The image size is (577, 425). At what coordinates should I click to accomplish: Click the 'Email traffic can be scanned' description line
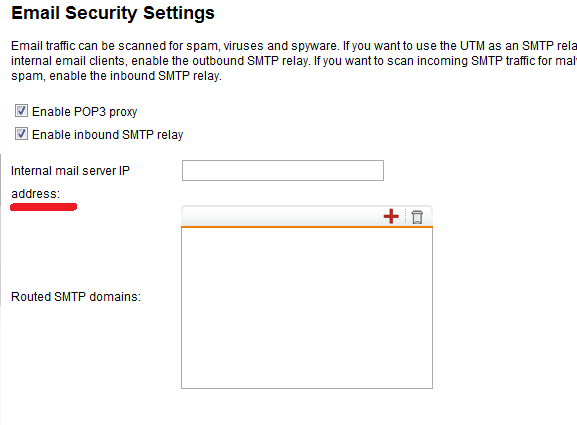tap(294, 46)
